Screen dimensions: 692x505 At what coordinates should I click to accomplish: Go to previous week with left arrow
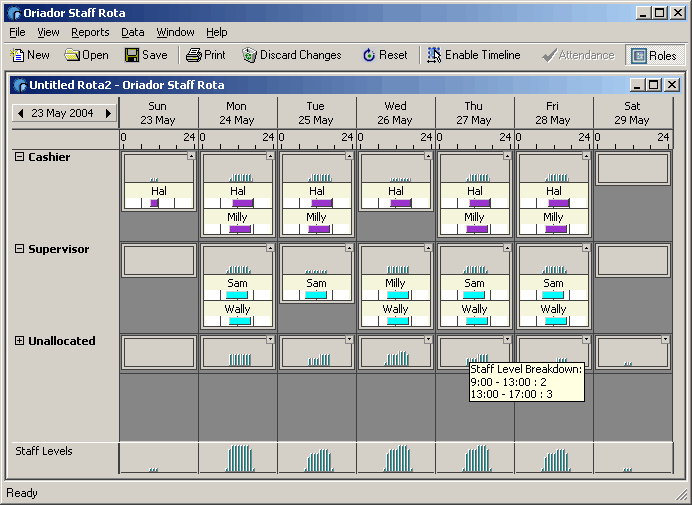20,113
